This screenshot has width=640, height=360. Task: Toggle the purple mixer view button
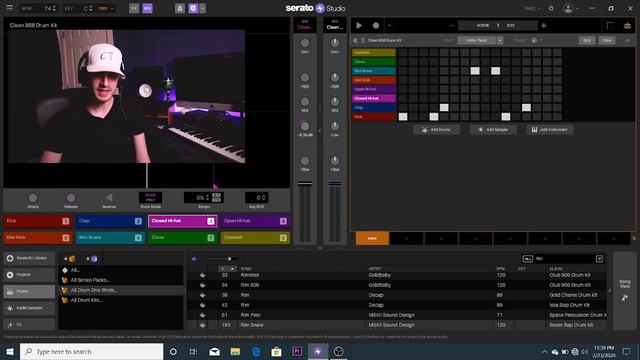(x=147, y=8)
